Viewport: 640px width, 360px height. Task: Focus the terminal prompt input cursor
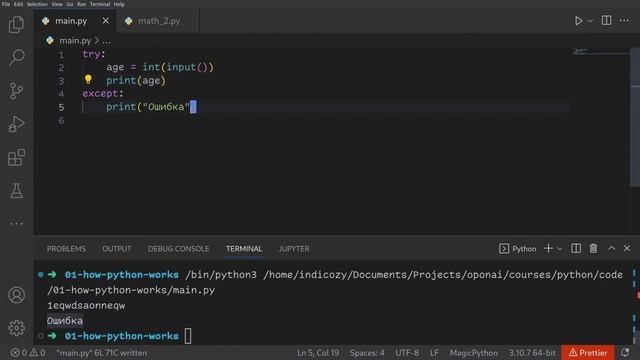(x=188, y=336)
